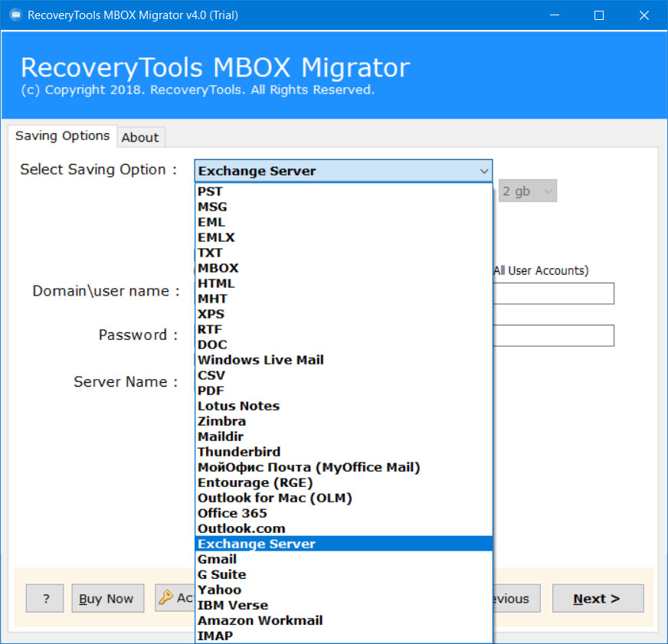
Task: Select Outlook.com option
Action: 343,529
